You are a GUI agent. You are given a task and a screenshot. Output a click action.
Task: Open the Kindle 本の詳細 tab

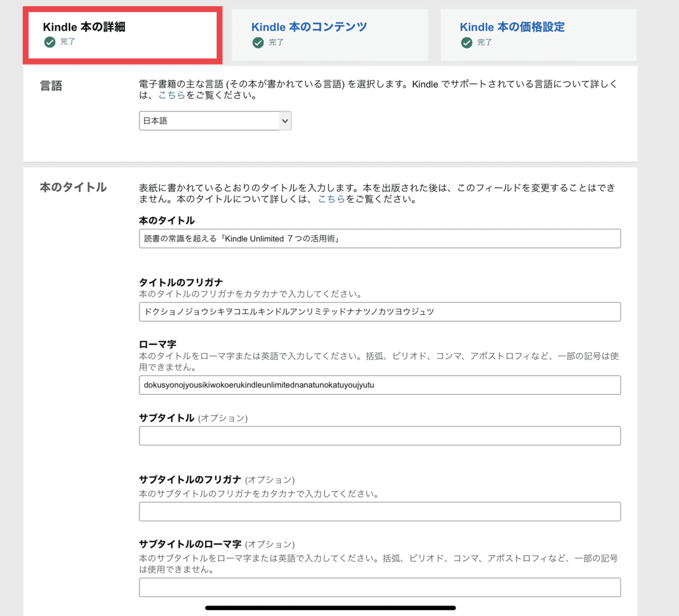click(x=123, y=35)
